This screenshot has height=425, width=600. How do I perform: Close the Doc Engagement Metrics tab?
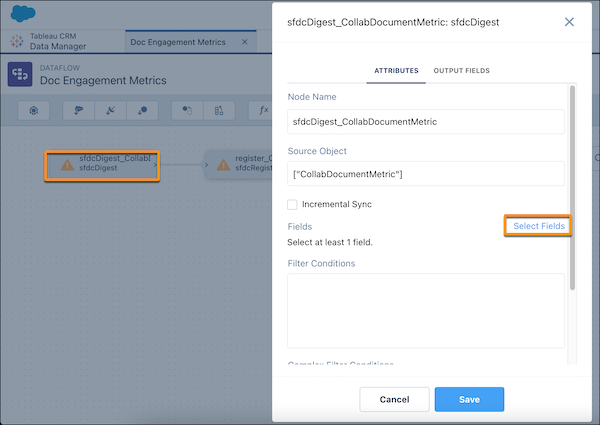click(245, 42)
